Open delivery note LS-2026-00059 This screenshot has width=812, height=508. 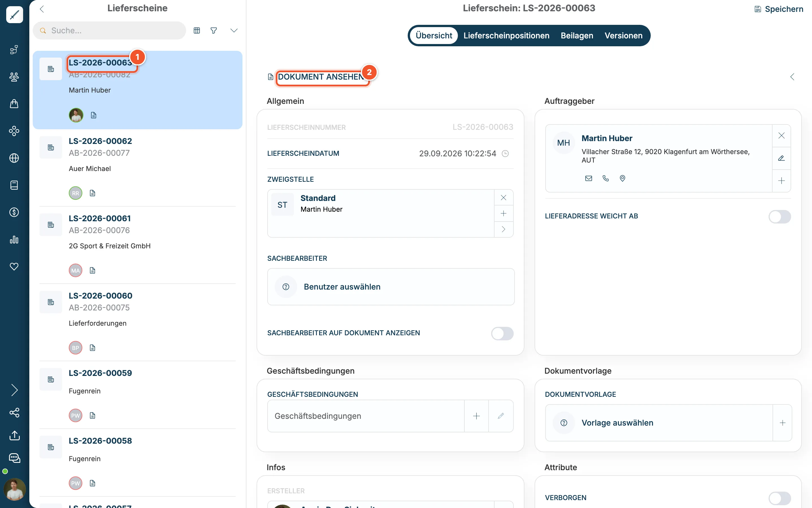[138, 395]
